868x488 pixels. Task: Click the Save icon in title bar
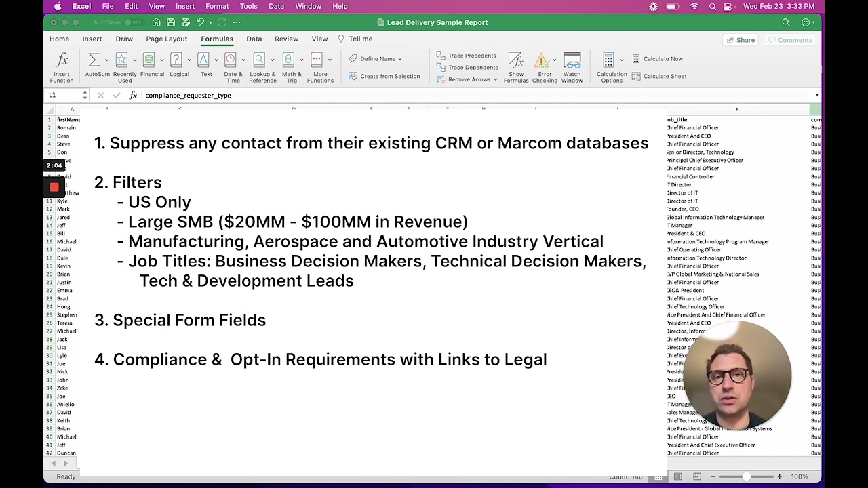(171, 22)
